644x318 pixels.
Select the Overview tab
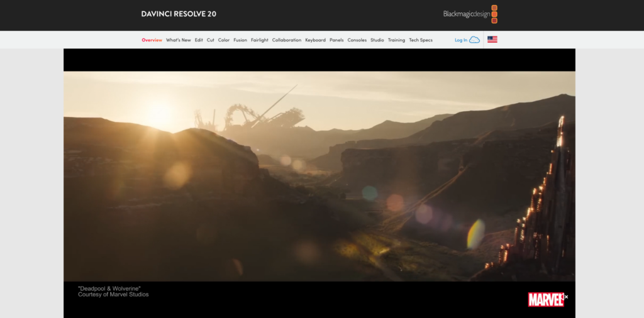tap(152, 40)
